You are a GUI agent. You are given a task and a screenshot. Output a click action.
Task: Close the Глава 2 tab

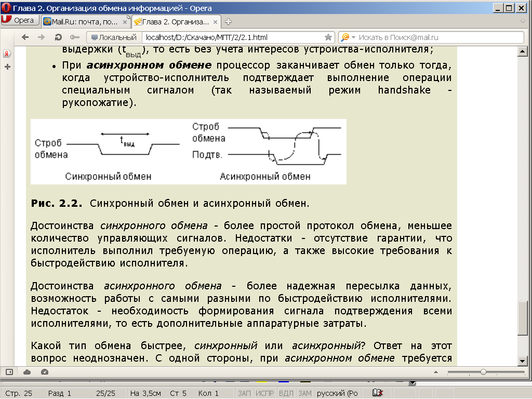(x=215, y=22)
